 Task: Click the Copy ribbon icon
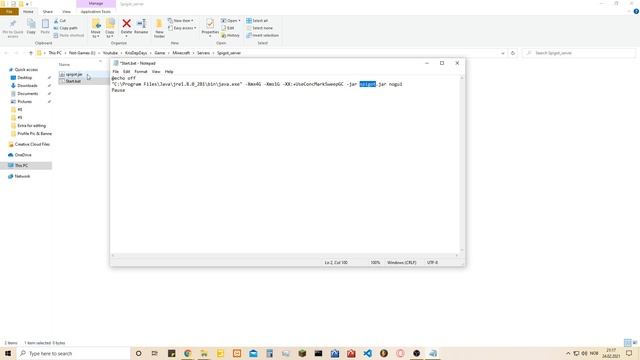[x=31, y=24]
